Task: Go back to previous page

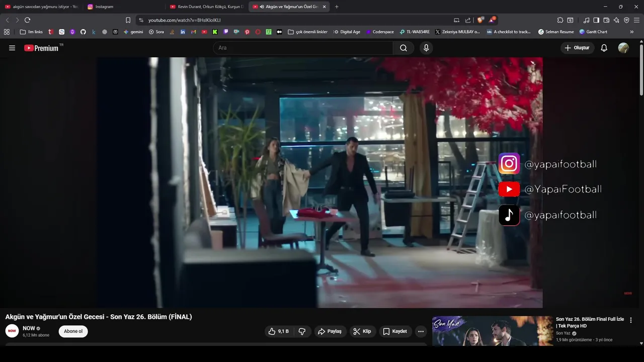Action: tap(7, 20)
